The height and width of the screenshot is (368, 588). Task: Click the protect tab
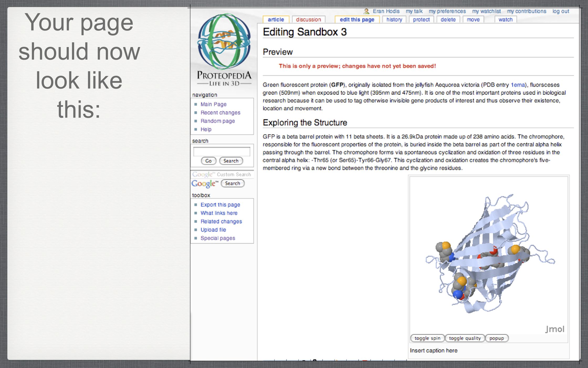(421, 19)
